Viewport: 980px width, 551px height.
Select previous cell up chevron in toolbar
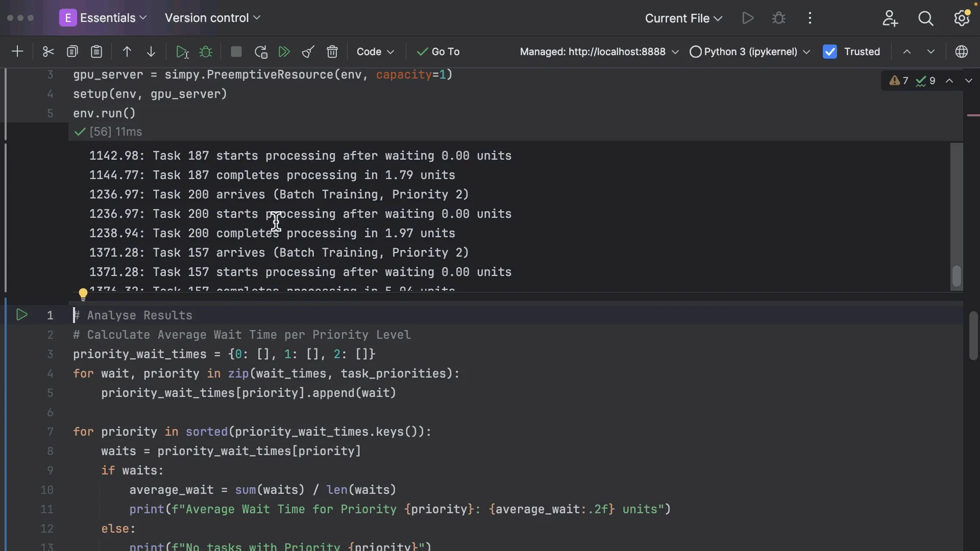907,52
